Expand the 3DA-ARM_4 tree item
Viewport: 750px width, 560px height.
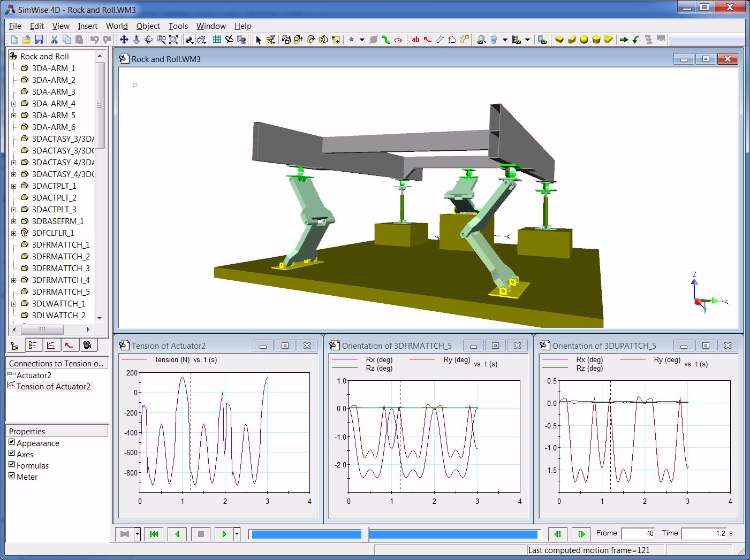(x=14, y=103)
